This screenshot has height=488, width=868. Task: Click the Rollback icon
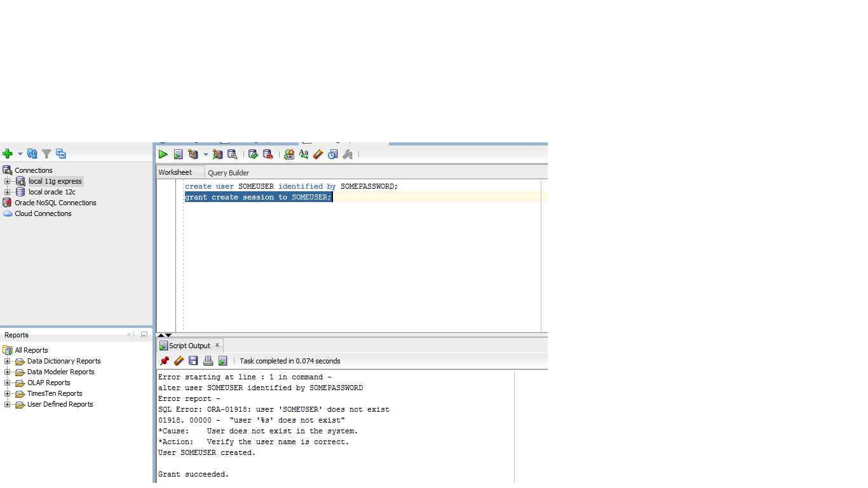tap(268, 154)
